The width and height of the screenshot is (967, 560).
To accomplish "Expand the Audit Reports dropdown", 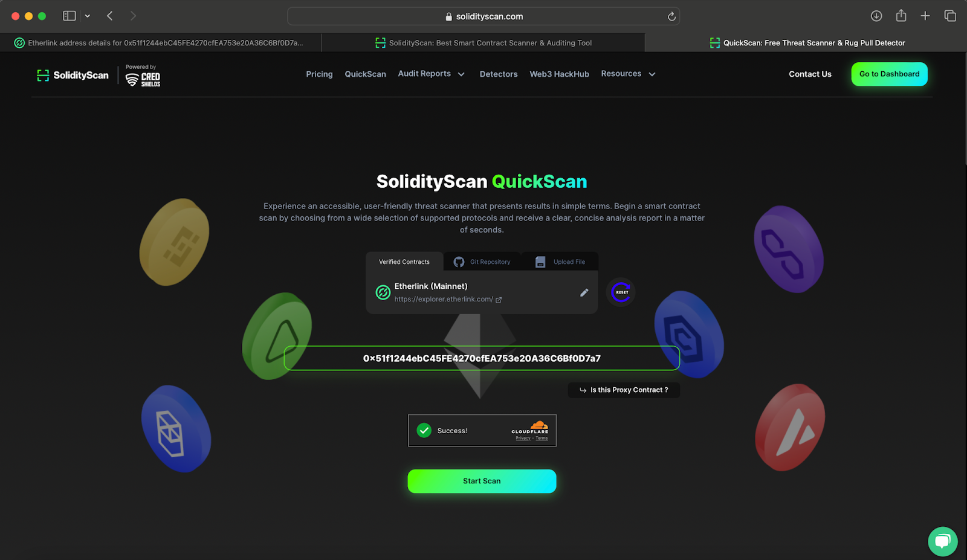I will [432, 74].
